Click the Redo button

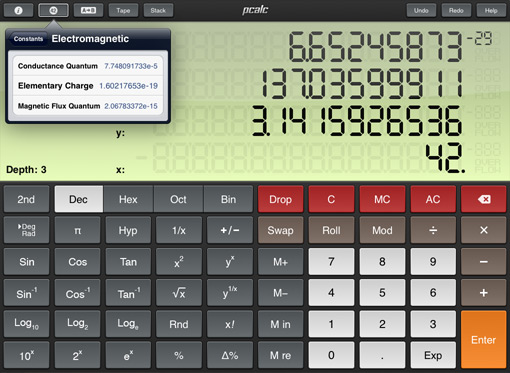point(456,10)
